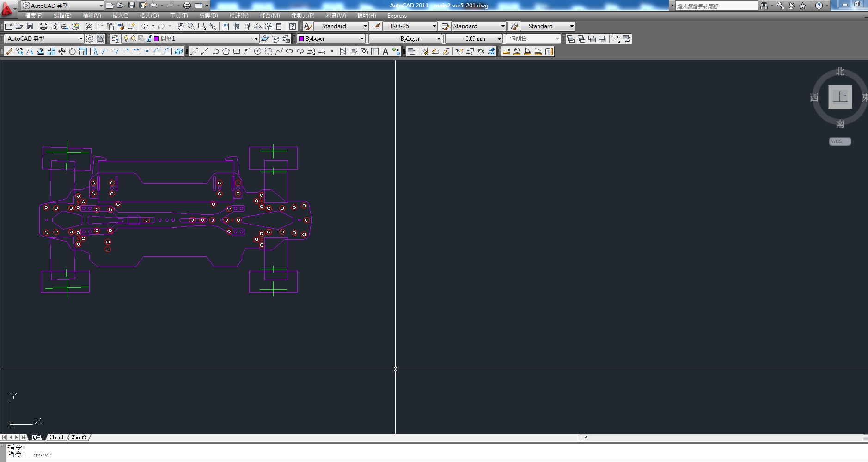Viewport: 868px width, 462px height.
Task: Open the second AutoCAD 典型 workspace dropdown
Action: [x=44, y=39]
